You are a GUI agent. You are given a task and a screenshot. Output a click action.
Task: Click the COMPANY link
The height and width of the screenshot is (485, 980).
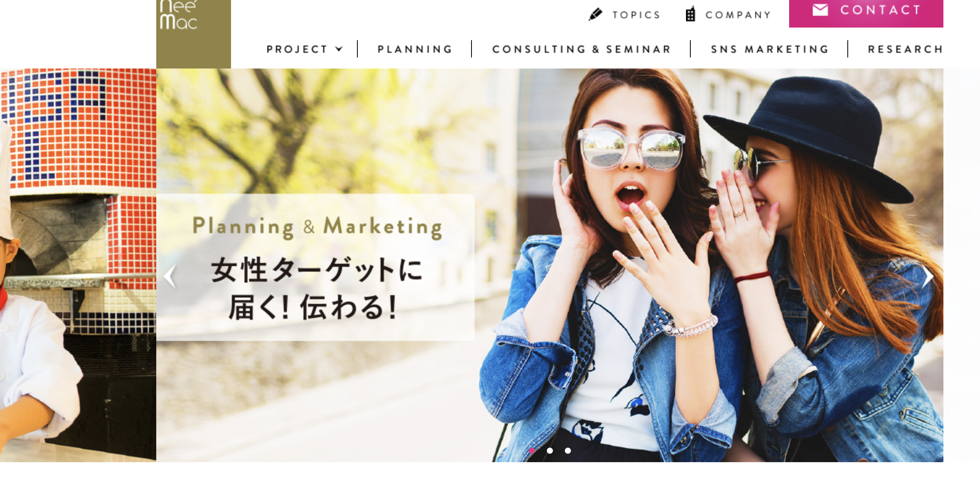tap(738, 15)
